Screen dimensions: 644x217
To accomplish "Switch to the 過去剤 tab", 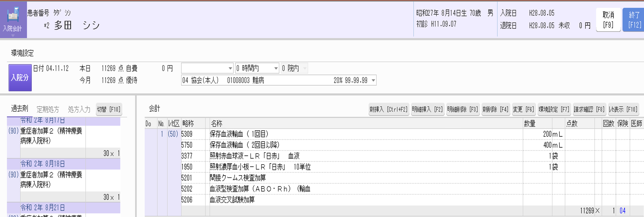I will click(19, 109).
